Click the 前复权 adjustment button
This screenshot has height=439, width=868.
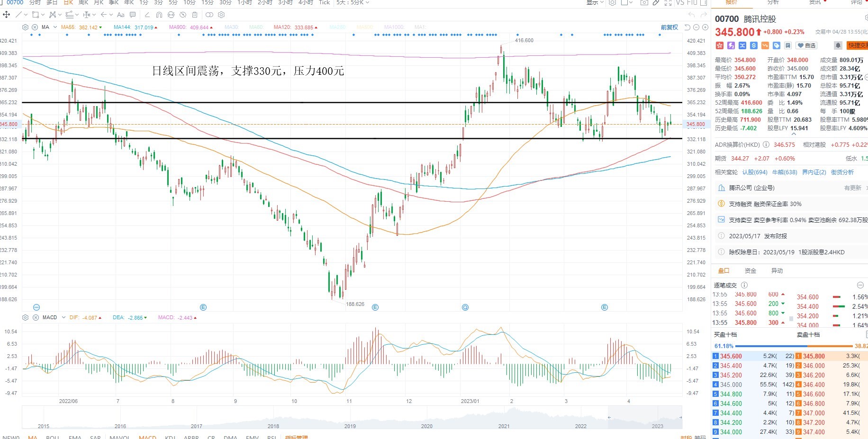(669, 27)
